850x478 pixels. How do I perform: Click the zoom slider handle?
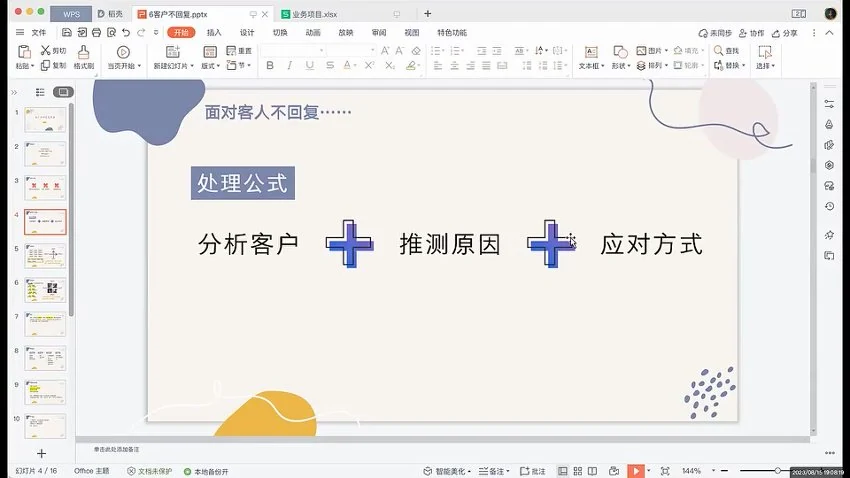777,470
